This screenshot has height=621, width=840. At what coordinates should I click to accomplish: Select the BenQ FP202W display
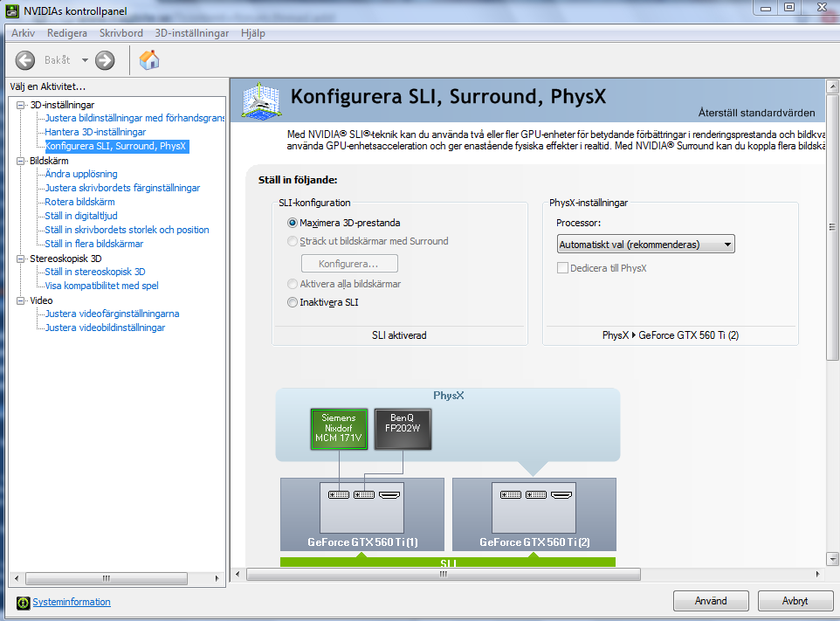(403, 429)
